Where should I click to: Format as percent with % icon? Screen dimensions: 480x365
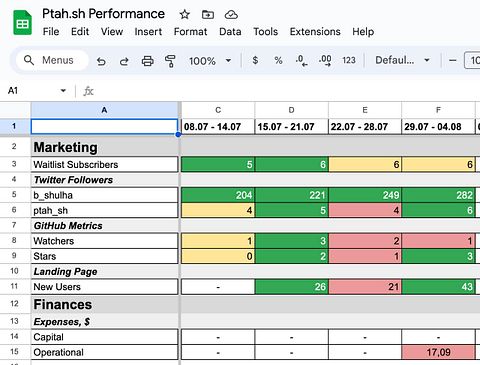pyautogui.click(x=278, y=60)
